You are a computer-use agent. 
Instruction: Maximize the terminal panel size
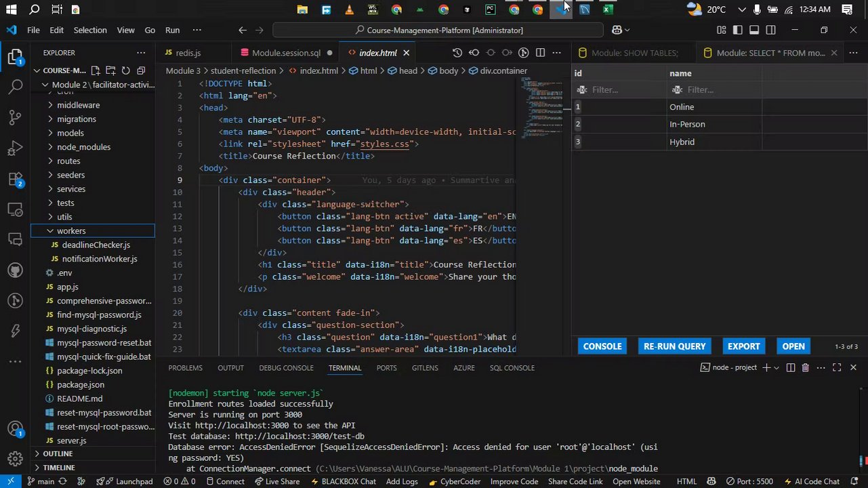837,368
